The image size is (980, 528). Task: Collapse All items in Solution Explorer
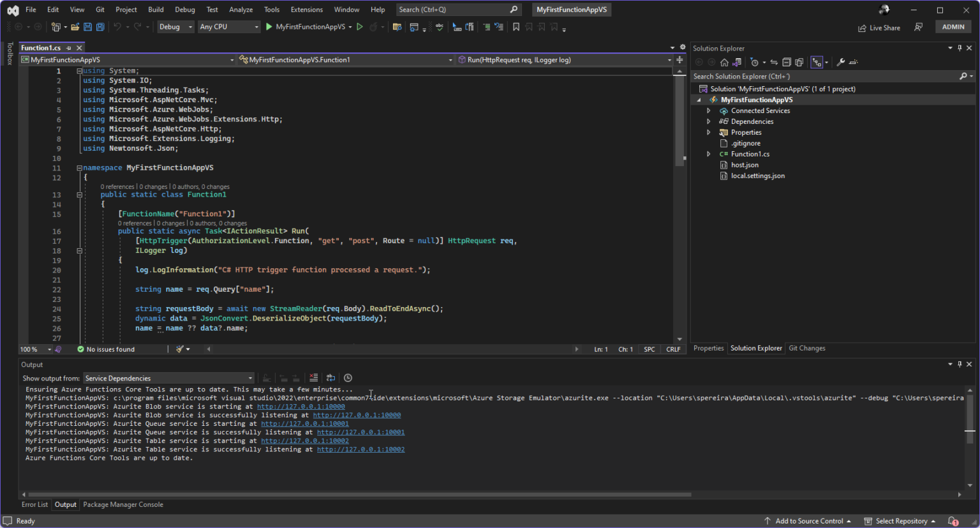click(x=786, y=62)
